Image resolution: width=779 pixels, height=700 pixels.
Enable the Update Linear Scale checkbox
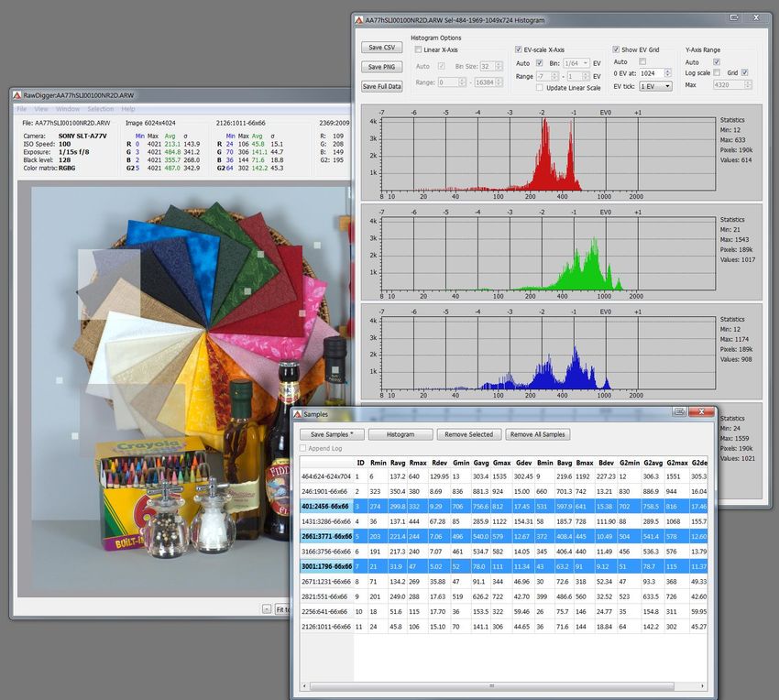click(539, 87)
